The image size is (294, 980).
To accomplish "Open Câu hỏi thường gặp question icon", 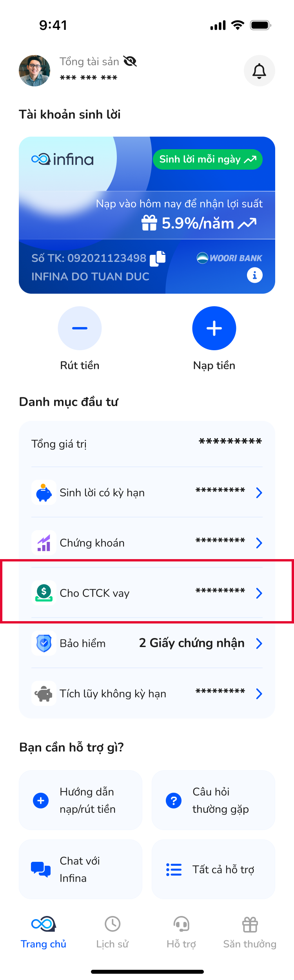I will pyautogui.click(x=174, y=800).
